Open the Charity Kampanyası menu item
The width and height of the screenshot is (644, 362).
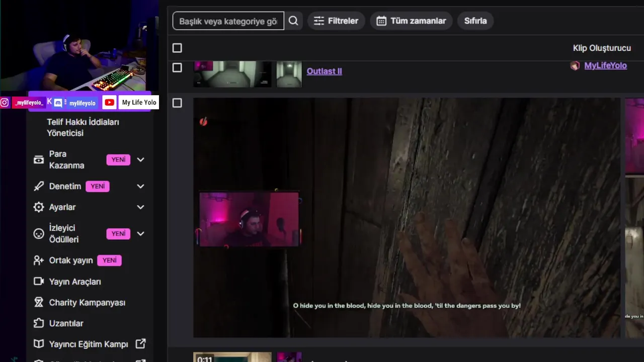click(87, 303)
